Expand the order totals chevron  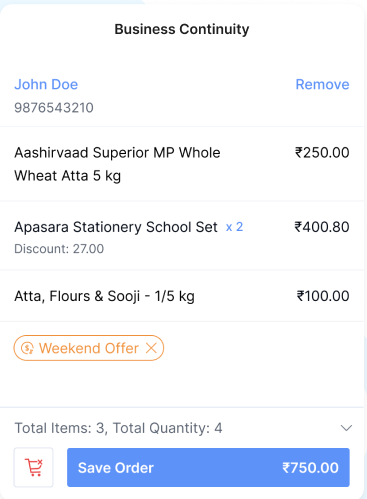[346, 428]
